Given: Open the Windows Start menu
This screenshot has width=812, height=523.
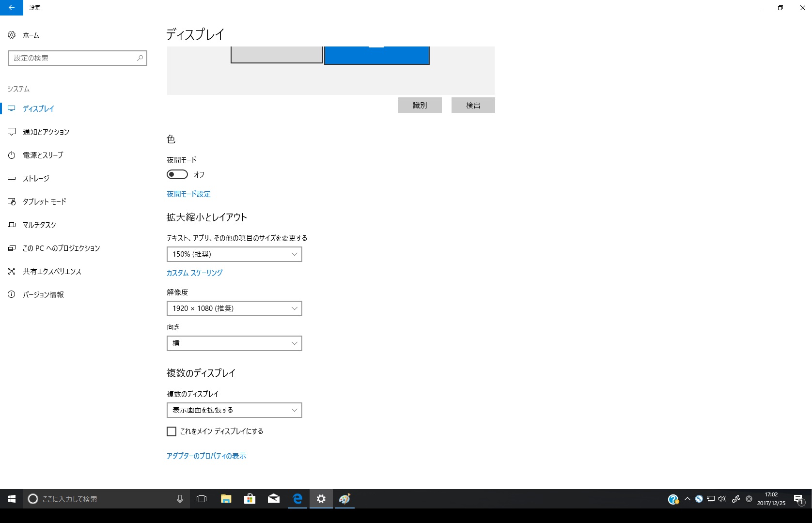Looking at the screenshot, I should coord(12,499).
